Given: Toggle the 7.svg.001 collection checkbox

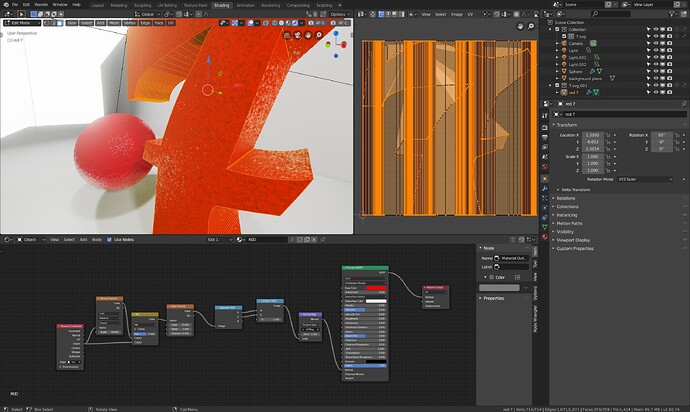Looking at the screenshot, I should pos(557,85).
